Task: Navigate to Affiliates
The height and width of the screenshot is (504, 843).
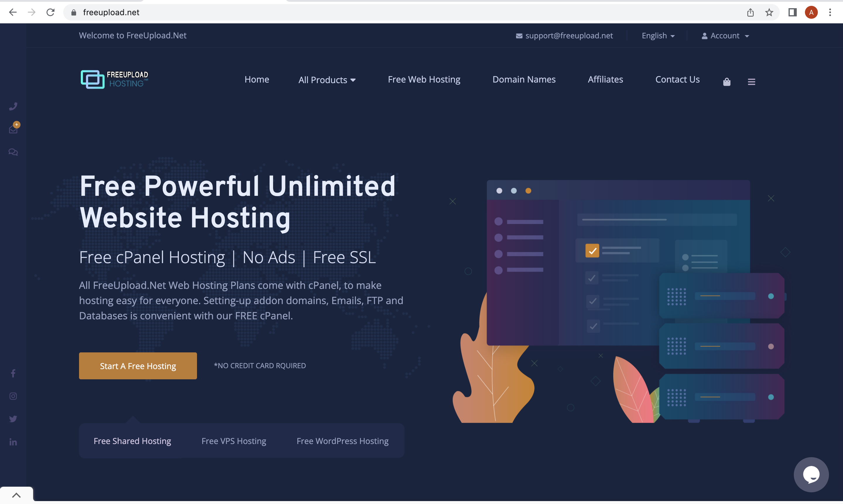Action: (605, 79)
